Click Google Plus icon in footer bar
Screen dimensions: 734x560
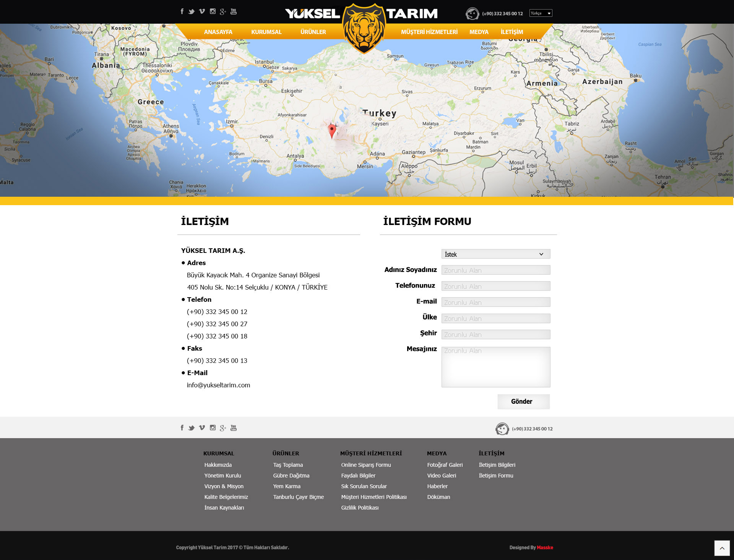[223, 428]
